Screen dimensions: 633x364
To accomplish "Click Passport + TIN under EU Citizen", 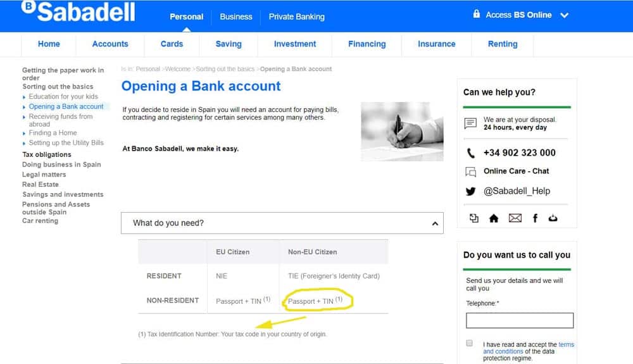I will click(243, 301).
